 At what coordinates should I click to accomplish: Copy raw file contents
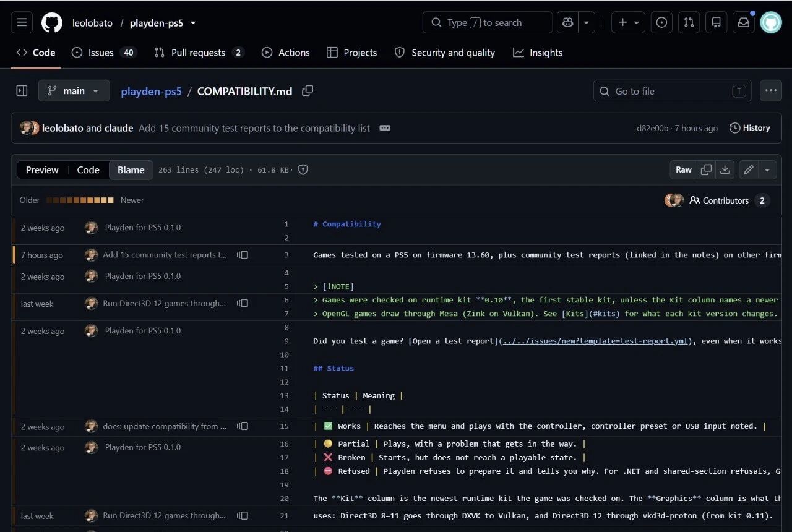click(706, 169)
